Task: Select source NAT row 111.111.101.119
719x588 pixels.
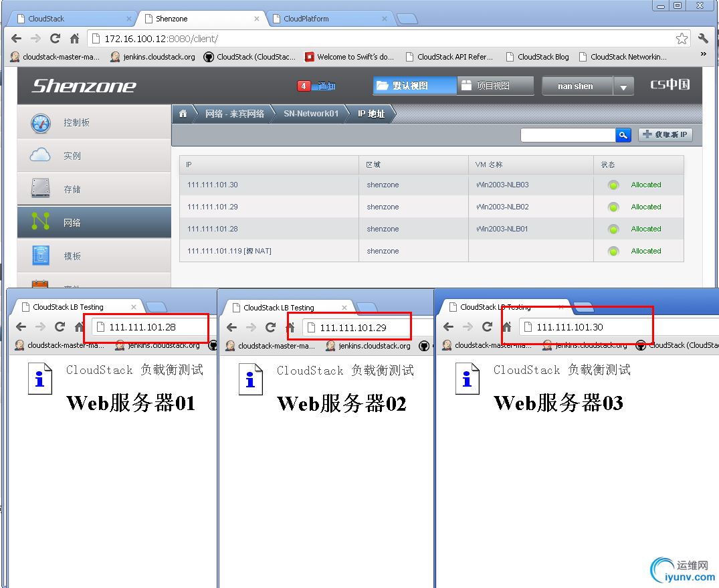Action: [x=431, y=251]
